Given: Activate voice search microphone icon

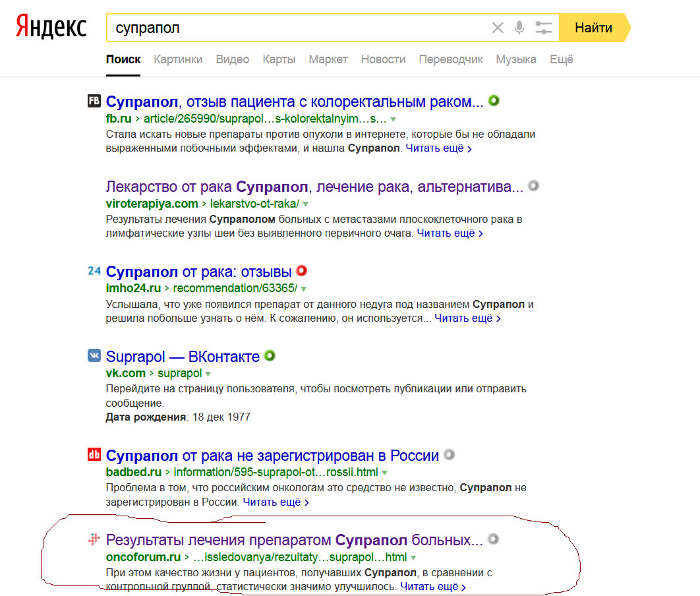Looking at the screenshot, I should pyautogui.click(x=519, y=28).
